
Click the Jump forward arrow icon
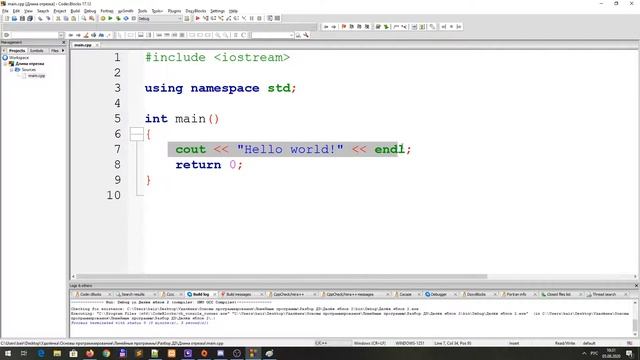pos(333,27)
